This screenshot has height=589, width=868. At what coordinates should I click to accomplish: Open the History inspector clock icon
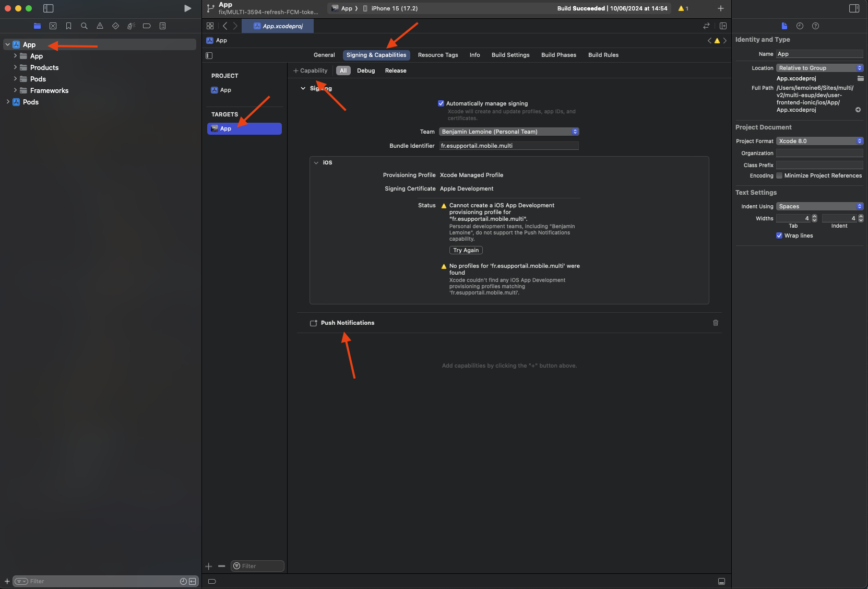pyautogui.click(x=800, y=26)
